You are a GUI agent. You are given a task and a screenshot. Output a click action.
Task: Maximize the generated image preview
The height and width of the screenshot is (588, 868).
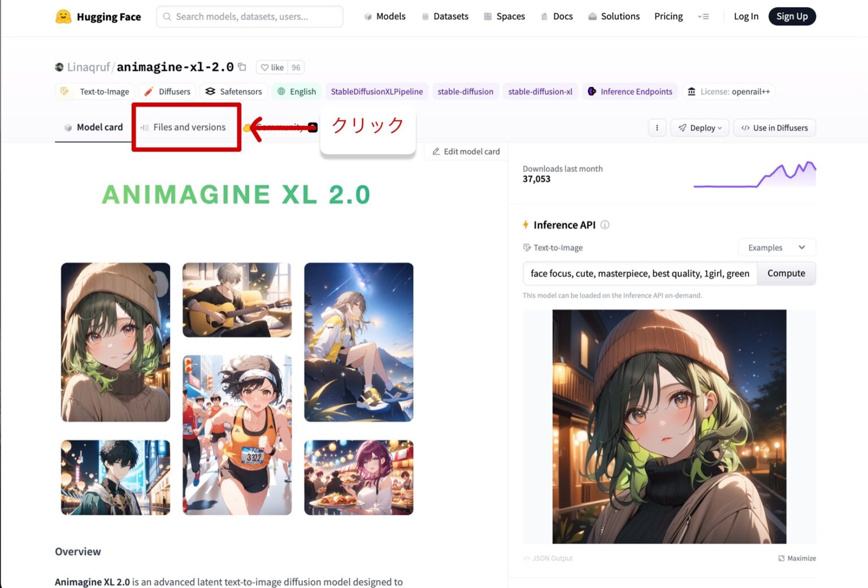797,558
